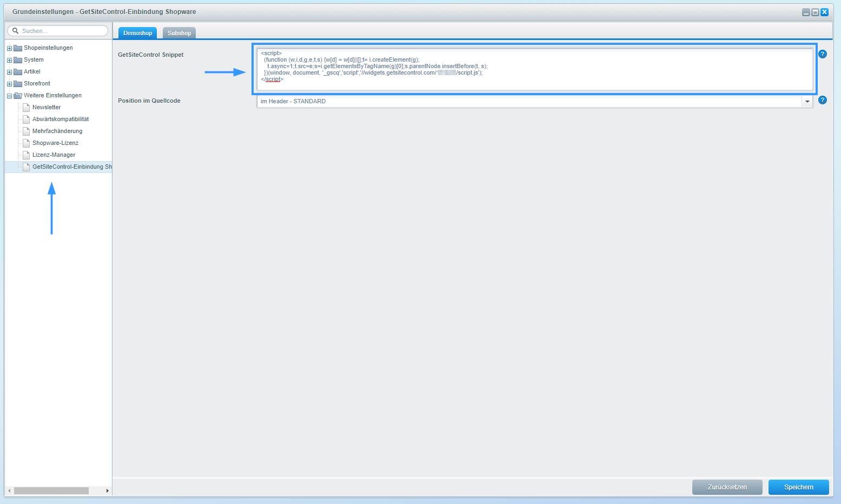
Task: Click the window title 'Grundeinstellungen - GetSiteControl-Einbindung Shopware'
Action: [x=104, y=11]
